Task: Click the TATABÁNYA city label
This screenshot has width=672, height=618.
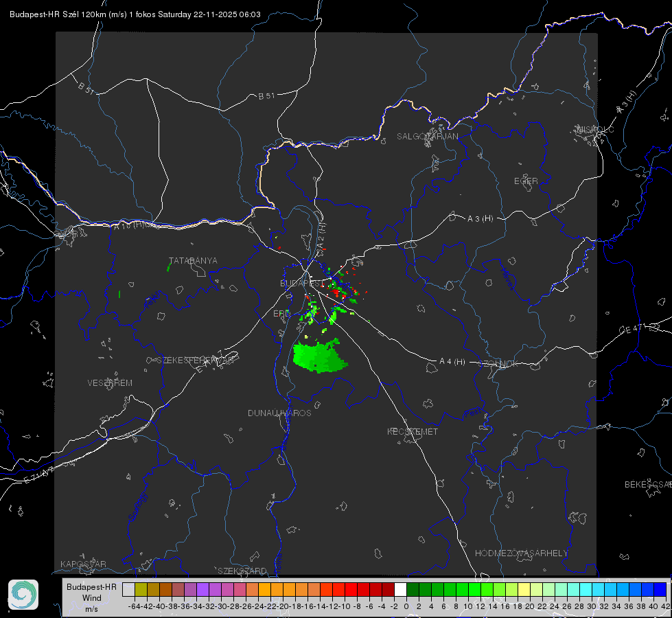Action: point(193,261)
